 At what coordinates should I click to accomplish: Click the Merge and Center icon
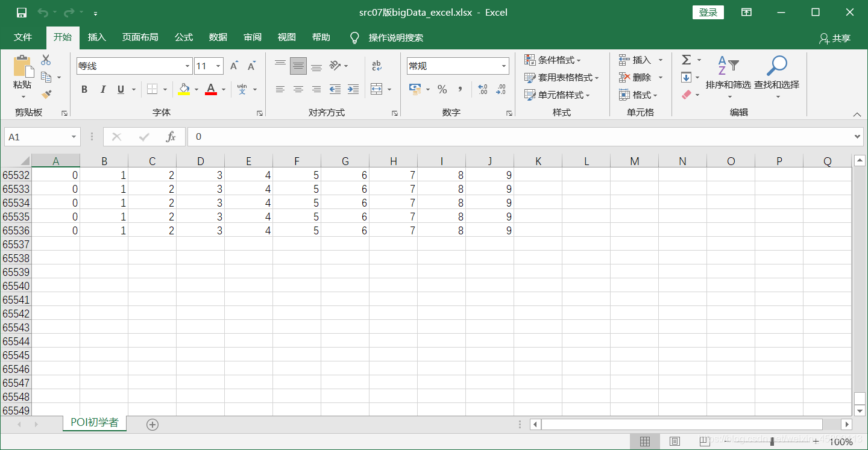[x=377, y=89]
